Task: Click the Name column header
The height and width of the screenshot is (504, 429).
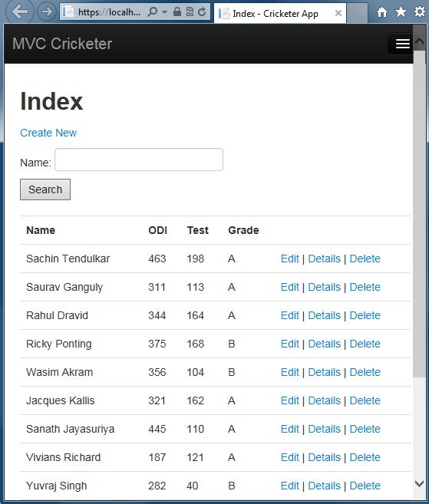Action: coord(41,230)
